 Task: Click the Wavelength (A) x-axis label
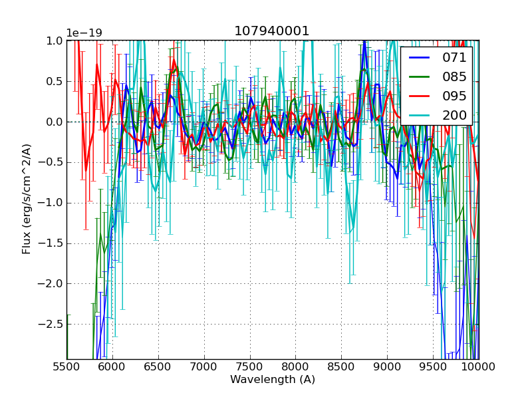coord(273,380)
